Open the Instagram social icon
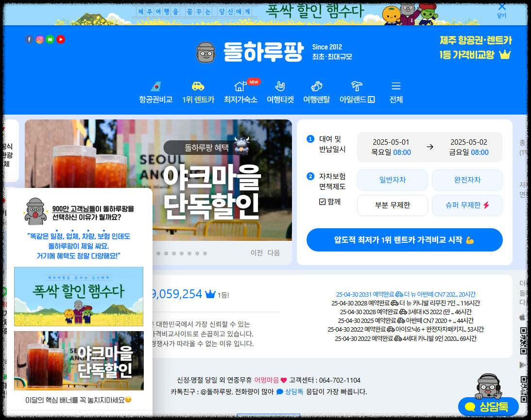531x420 pixels. coord(40,40)
